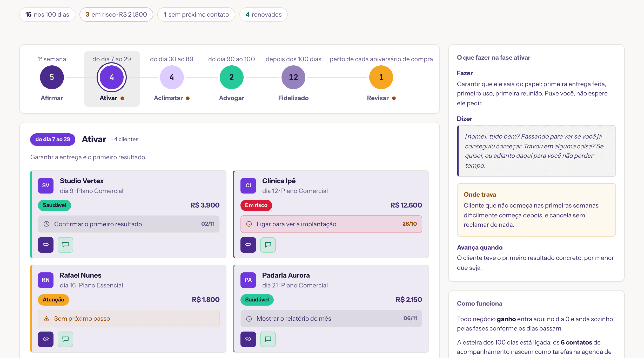Click the R$ 12.600 value
644x358 pixels.
406,205
